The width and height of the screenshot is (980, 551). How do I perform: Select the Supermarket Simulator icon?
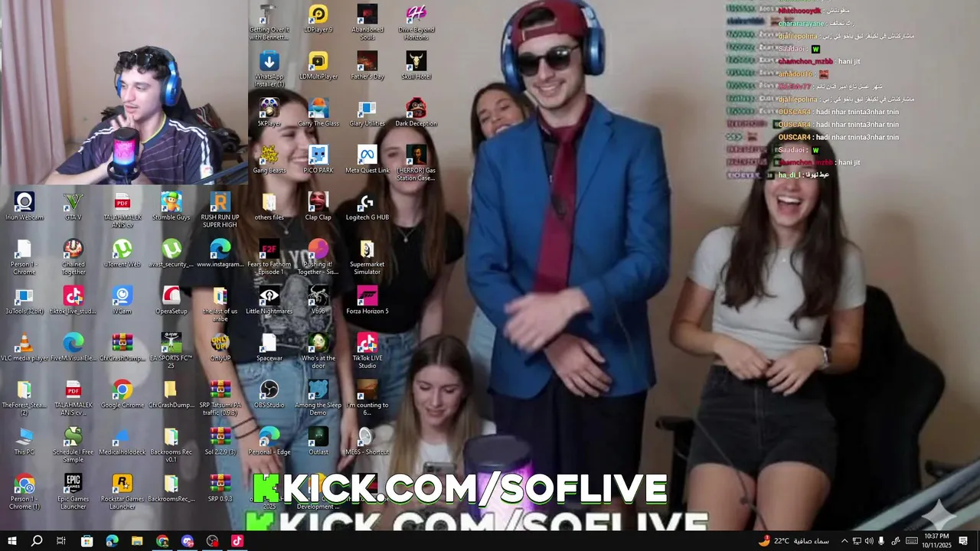coord(367,257)
